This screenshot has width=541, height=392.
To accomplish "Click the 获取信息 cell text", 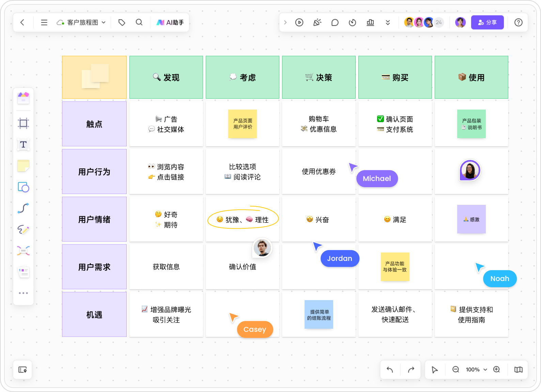I will [166, 267].
